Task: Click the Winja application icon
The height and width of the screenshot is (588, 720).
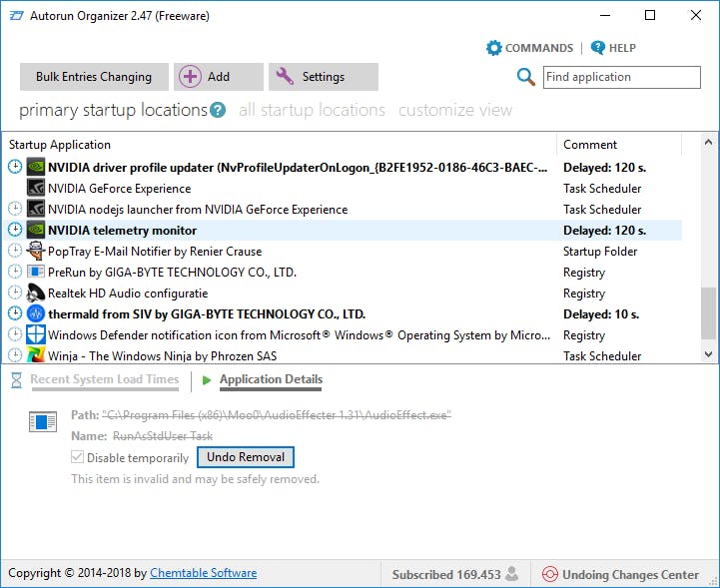Action: (36, 355)
